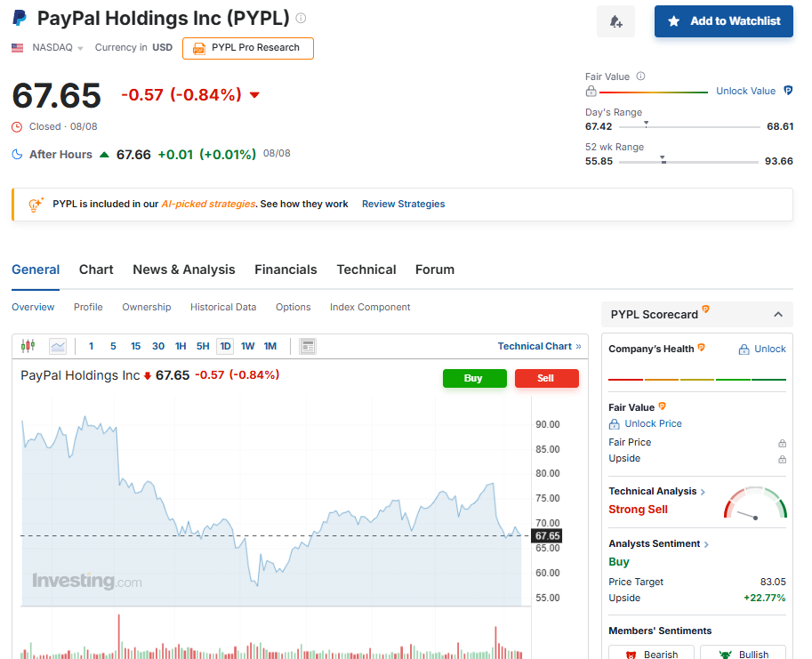Image resolution: width=812 pixels, height=659 pixels.
Task: Open the Technical tab
Action: point(366,269)
